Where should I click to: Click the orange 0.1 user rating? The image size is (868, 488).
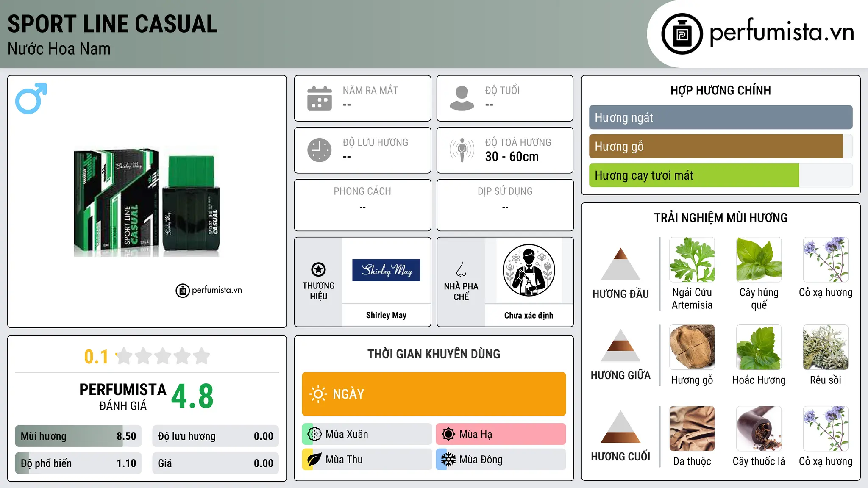[96, 357]
